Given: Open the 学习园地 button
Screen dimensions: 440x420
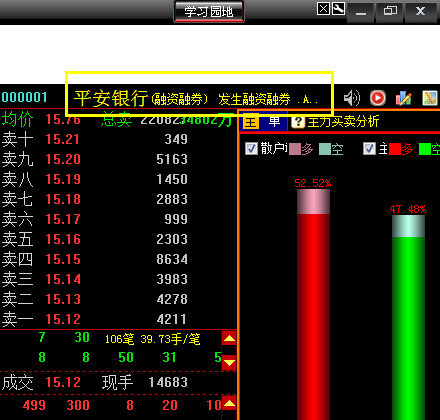Looking at the screenshot, I should coord(209,12).
